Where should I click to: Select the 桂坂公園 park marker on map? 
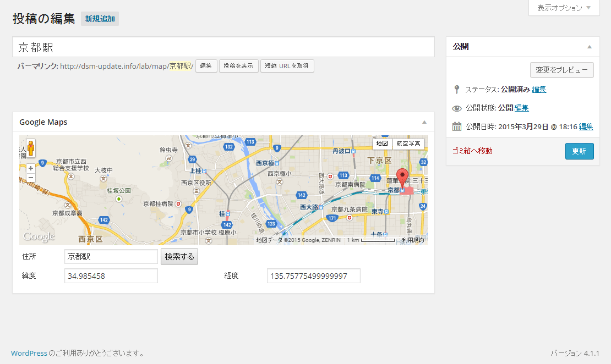[119, 199]
